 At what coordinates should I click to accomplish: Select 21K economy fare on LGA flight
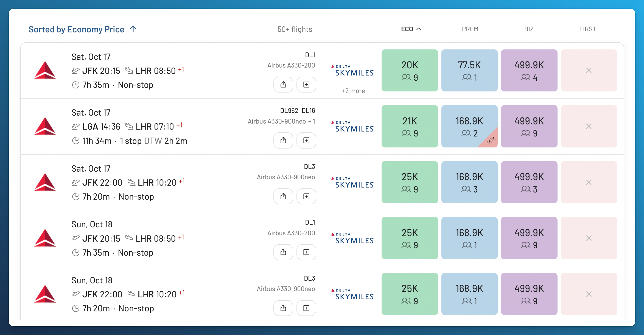click(410, 126)
